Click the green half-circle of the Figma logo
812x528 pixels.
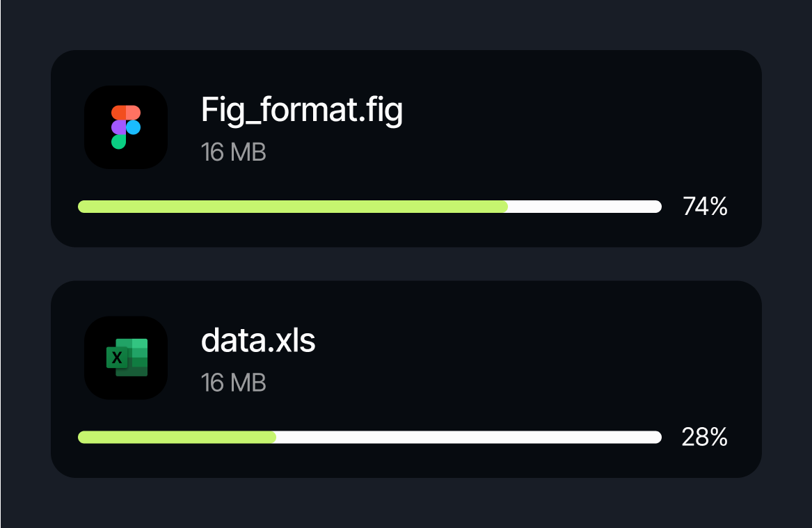(118, 142)
